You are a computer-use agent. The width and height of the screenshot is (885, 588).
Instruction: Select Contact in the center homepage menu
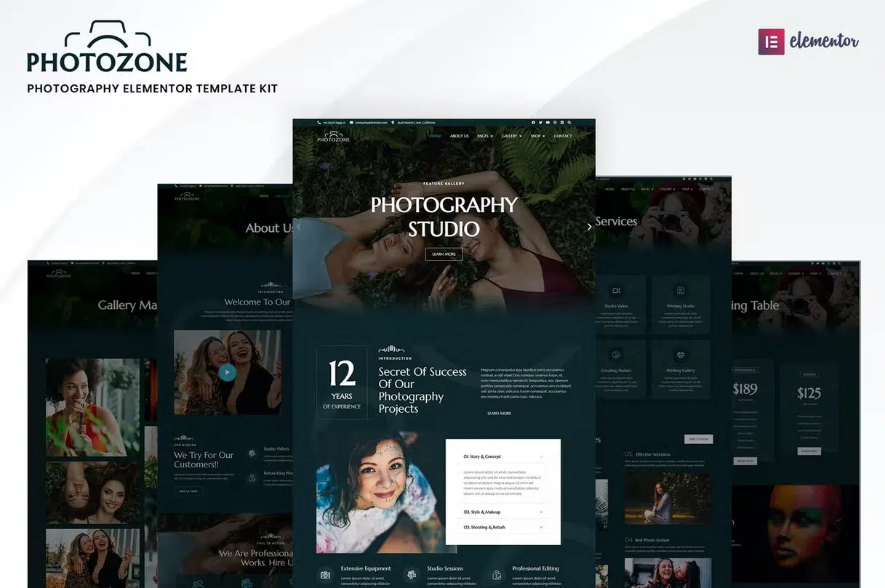coord(562,136)
